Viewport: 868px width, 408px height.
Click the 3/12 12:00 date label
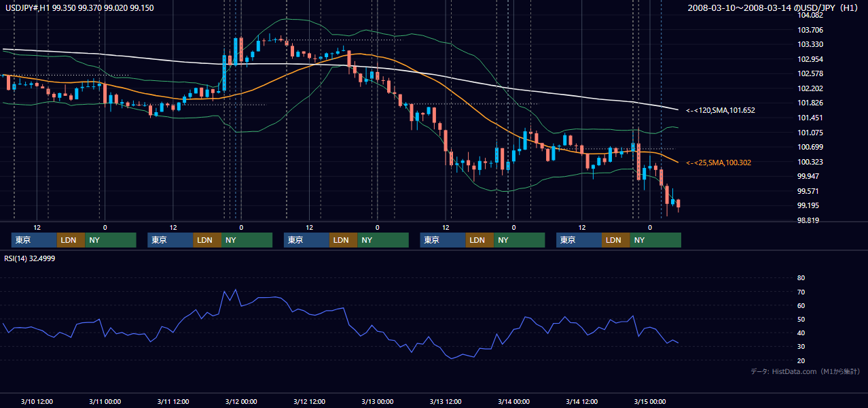pyautogui.click(x=310, y=401)
